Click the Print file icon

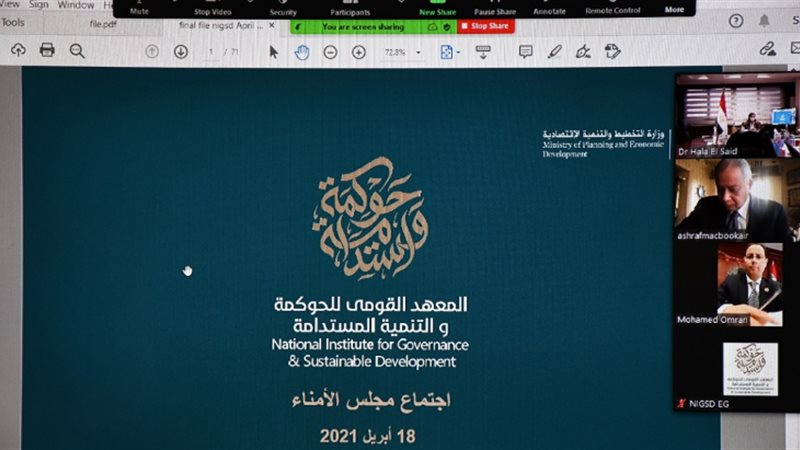tap(47, 50)
